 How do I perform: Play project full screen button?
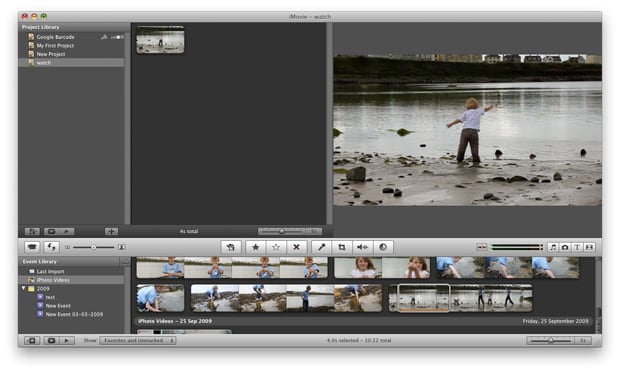click(51, 231)
